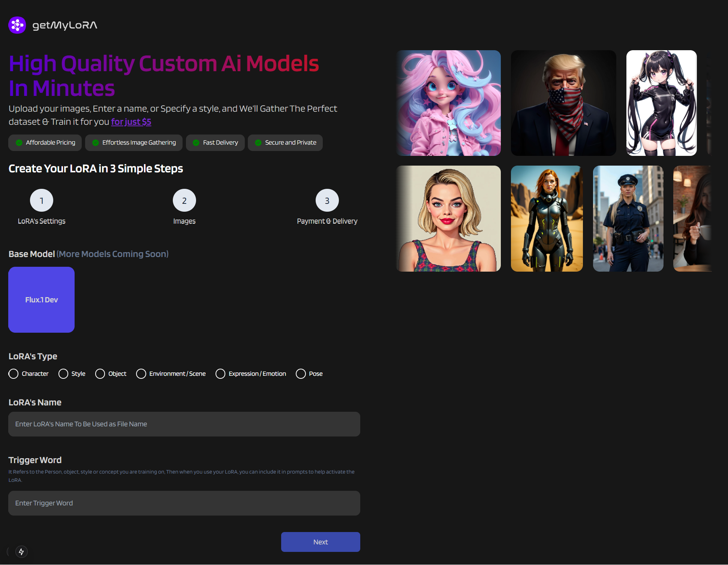Click step 1 LoRA's Settings circle

tap(42, 200)
